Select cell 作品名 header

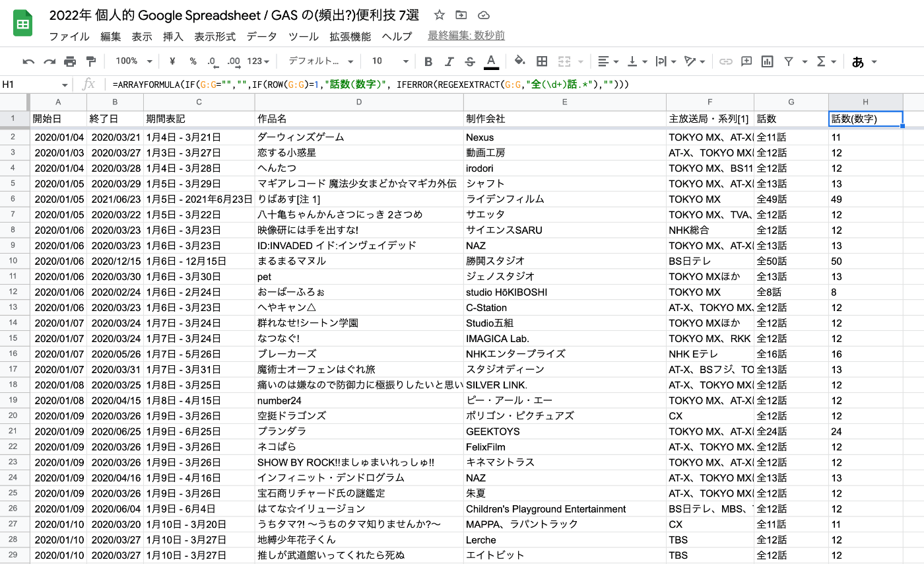[x=359, y=119]
